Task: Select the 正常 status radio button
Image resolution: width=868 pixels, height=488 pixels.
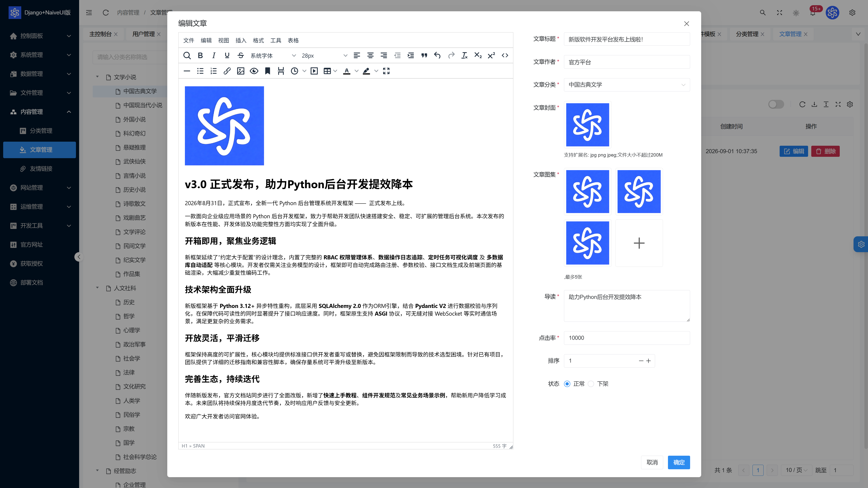Action: click(x=567, y=384)
